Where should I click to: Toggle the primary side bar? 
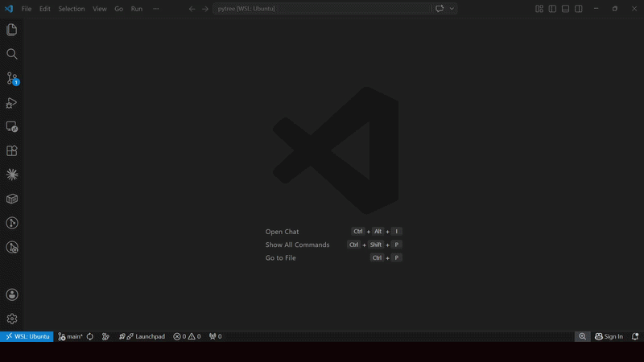point(552,9)
